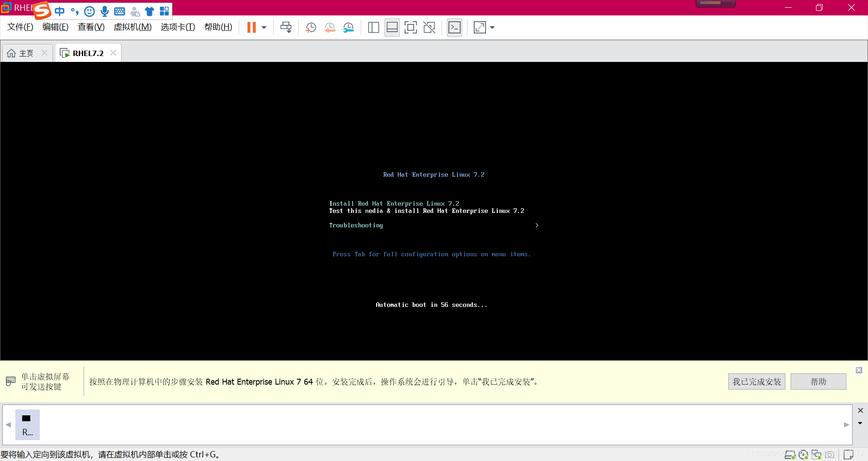The height and width of the screenshot is (461, 868).
Task: Open the Sogou toolbox grid
Action: 164,11
